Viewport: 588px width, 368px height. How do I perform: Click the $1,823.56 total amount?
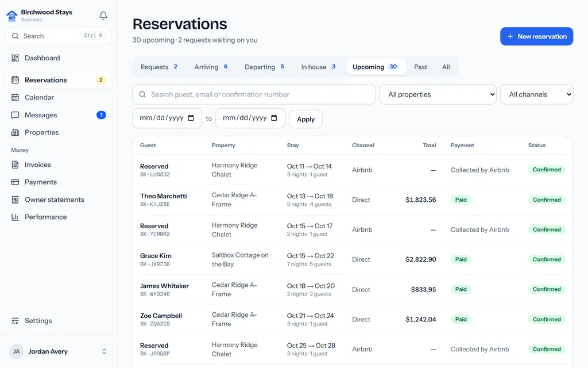click(421, 200)
